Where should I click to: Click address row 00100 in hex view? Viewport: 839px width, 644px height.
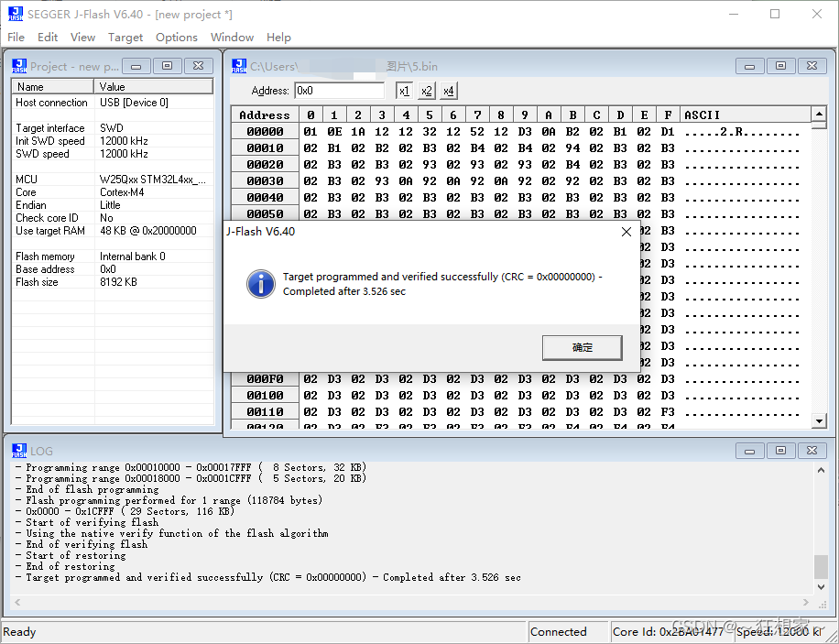[265, 396]
